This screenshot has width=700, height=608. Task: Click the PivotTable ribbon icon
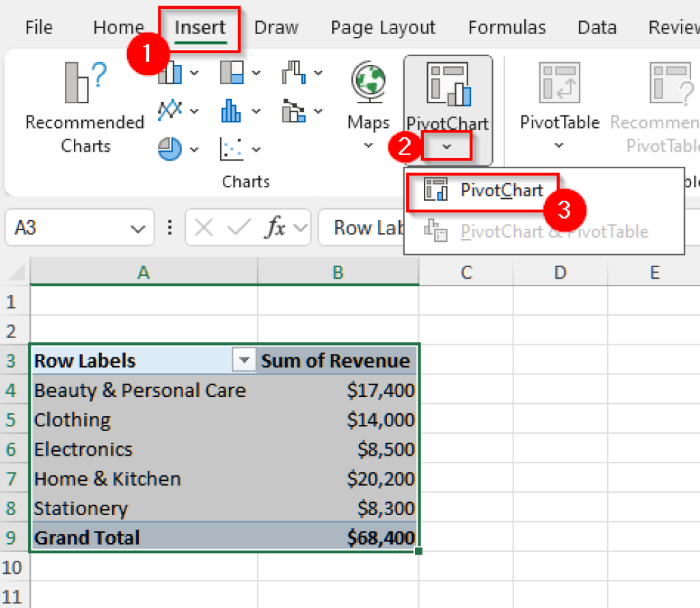(559, 83)
